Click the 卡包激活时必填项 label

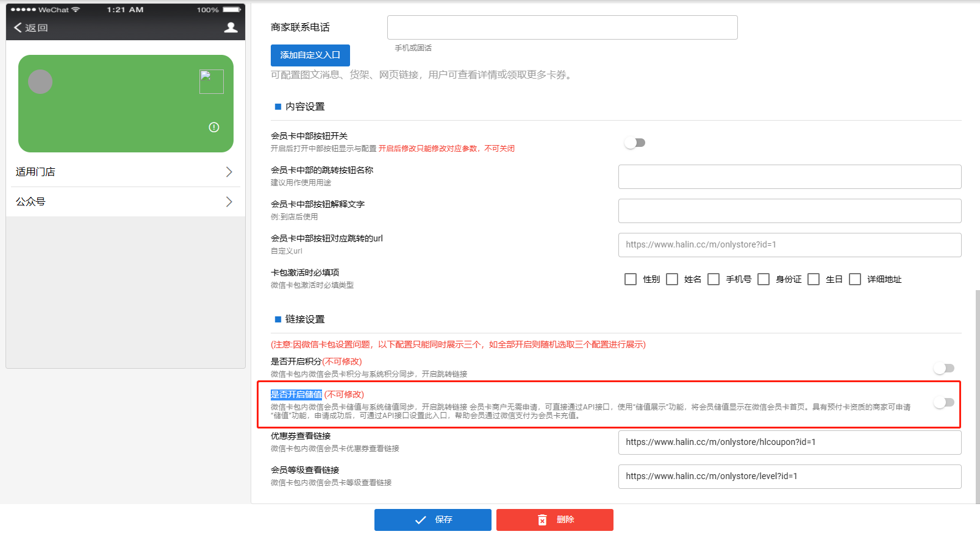[305, 272]
